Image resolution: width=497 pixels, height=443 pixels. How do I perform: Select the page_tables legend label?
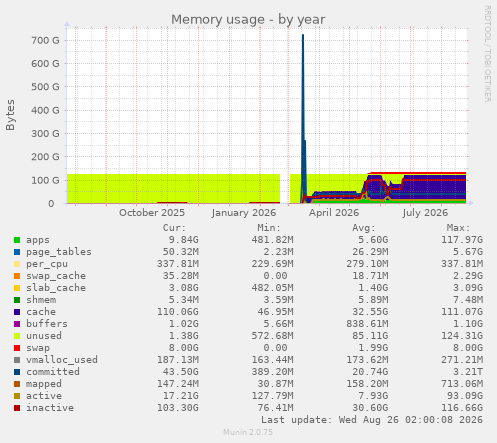(59, 252)
